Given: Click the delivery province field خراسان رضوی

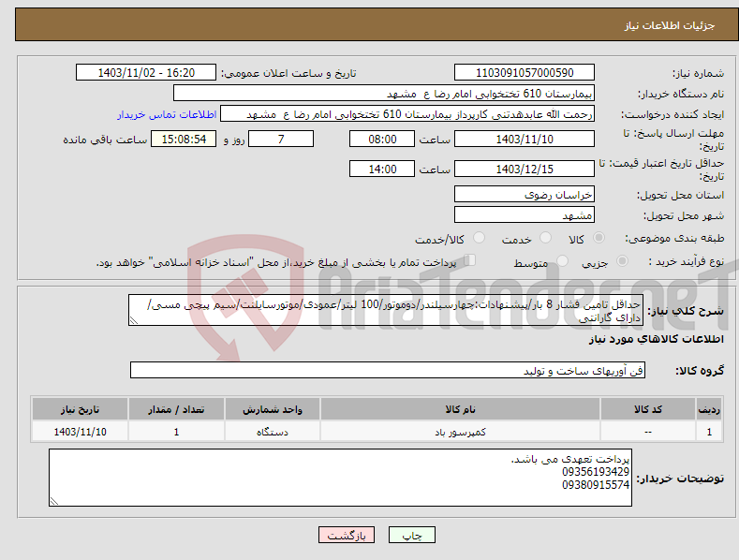Looking at the screenshot, I should tap(525, 194).
